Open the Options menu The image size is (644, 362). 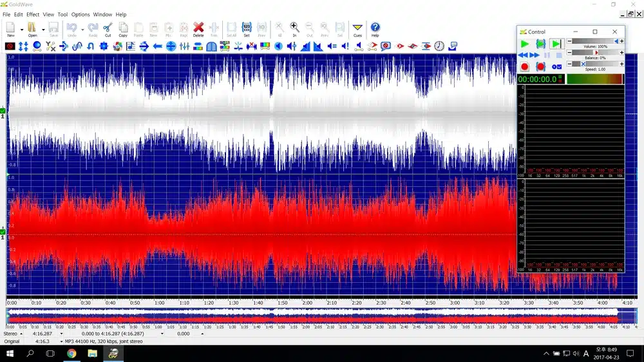[x=80, y=14]
